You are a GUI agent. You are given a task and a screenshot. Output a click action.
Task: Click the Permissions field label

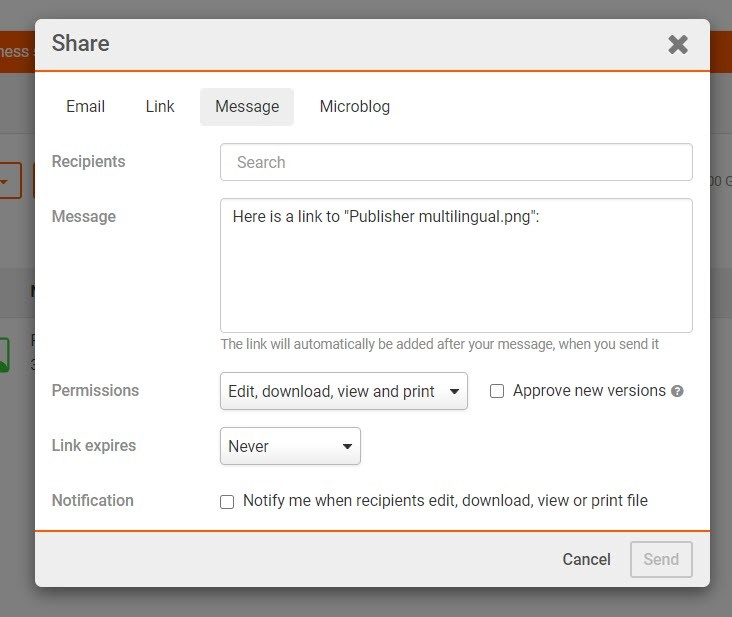coord(95,391)
